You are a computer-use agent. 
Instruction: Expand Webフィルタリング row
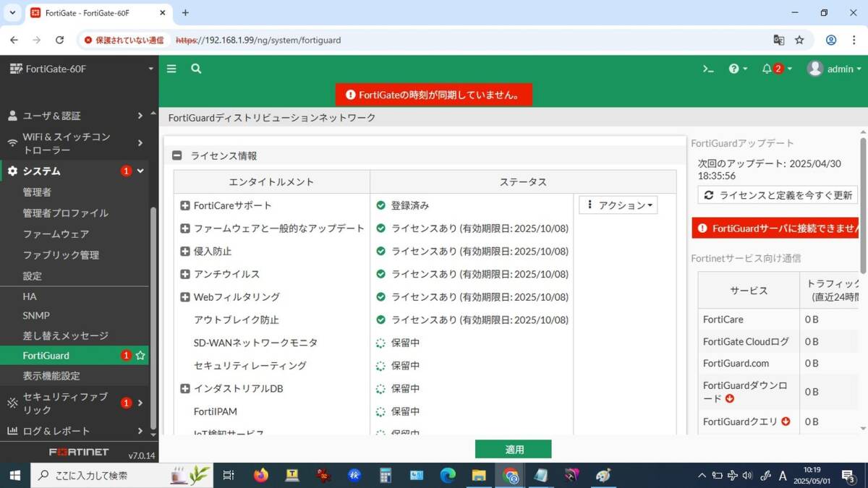click(185, 297)
